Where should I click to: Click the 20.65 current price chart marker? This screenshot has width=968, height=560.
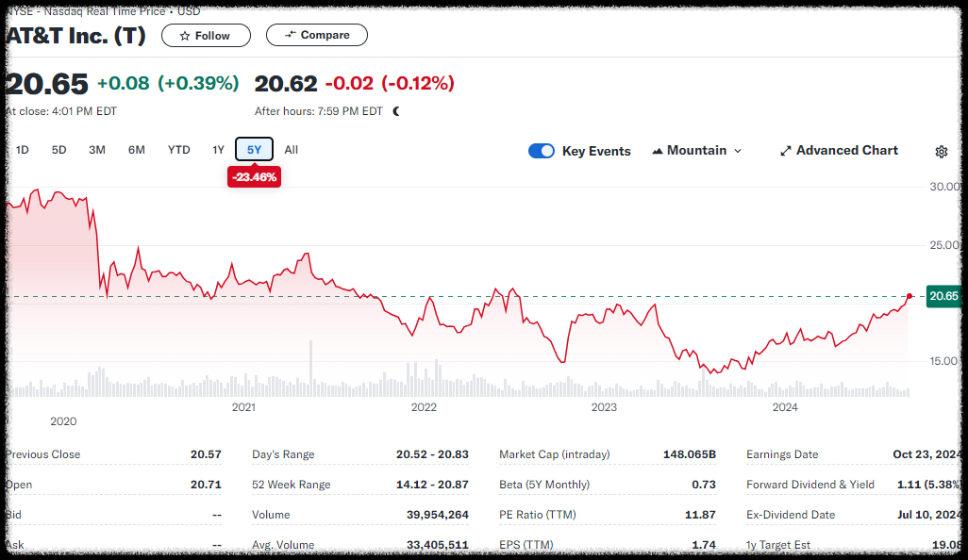coord(943,296)
